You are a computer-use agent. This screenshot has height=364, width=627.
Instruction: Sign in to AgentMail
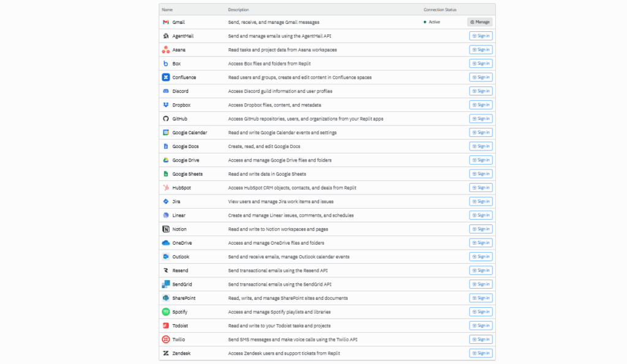[x=481, y=36]
